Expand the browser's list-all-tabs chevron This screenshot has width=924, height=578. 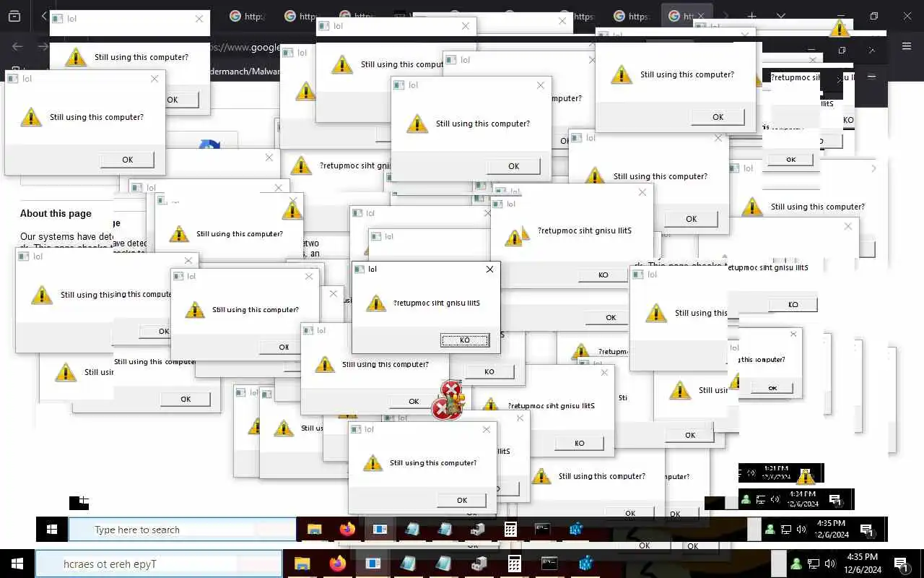click(x=780, y=16)
